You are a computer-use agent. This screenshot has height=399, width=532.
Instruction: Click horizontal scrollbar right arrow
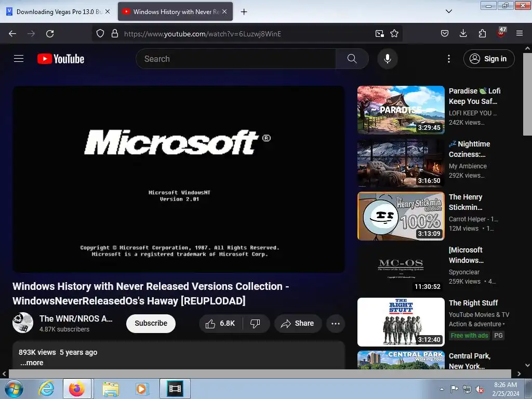[519, 374]
